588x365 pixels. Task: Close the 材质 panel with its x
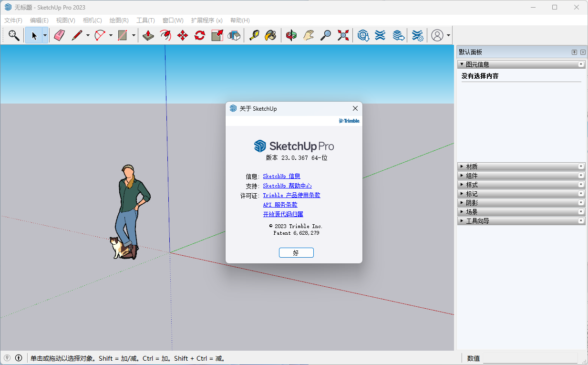point(581,167)
